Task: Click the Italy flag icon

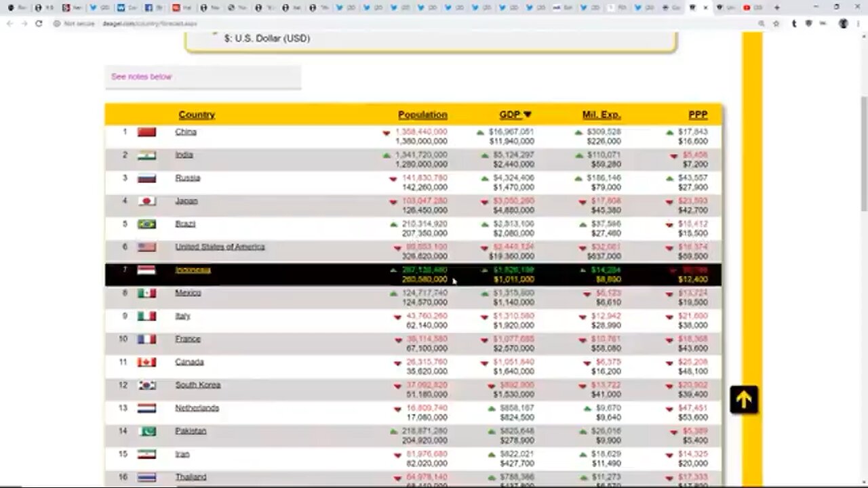Action: click(x=146, y=317)
